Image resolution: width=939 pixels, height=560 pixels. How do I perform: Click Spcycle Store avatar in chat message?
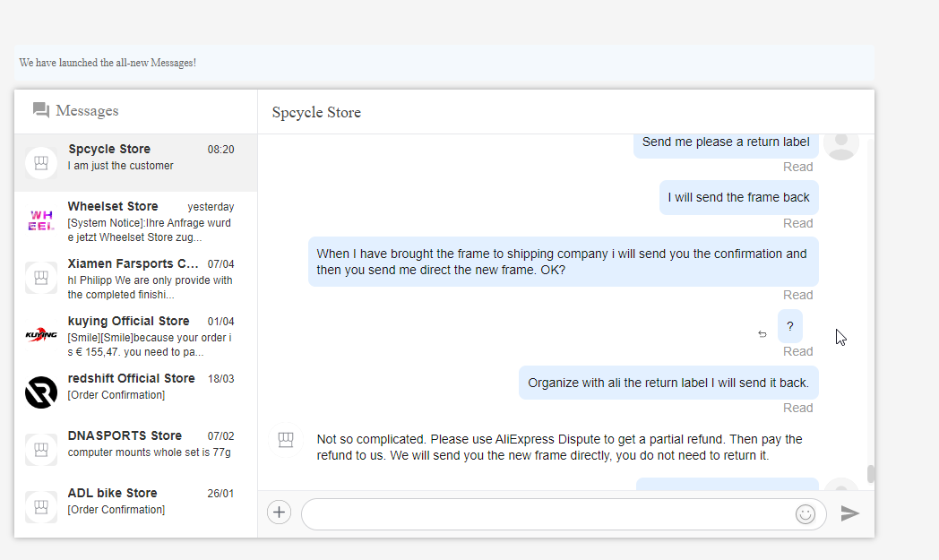(286, 439)
